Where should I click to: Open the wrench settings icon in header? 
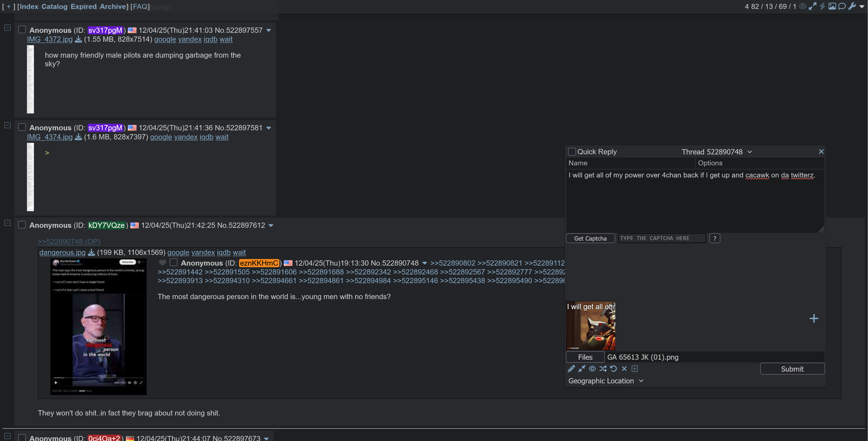pyautogui.click(x=852, y=6)
